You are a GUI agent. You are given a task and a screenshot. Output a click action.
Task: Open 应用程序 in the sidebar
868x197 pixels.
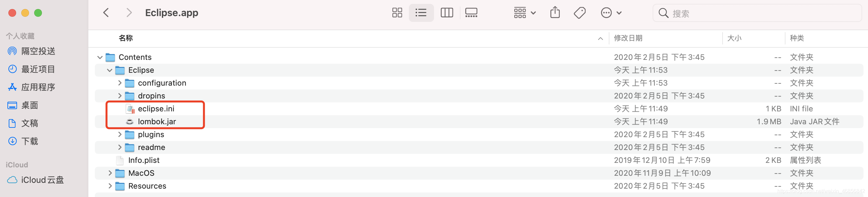tap(38, 87)
